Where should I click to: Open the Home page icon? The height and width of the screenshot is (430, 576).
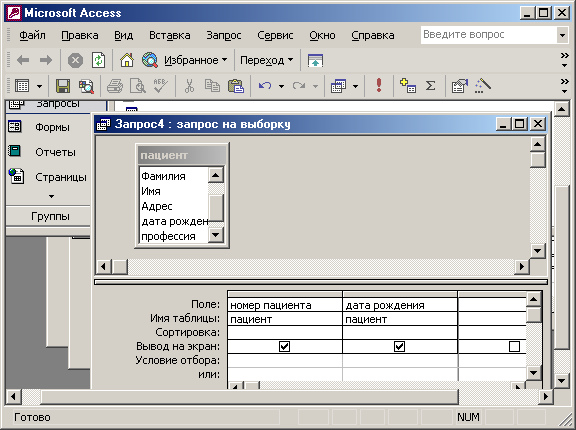click(127, 60)
